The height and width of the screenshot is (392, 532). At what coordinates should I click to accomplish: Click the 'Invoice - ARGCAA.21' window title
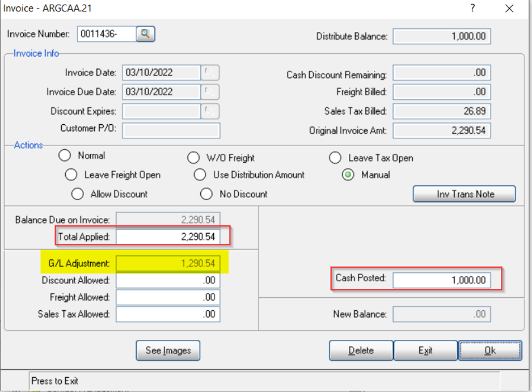tap(48, 8)
